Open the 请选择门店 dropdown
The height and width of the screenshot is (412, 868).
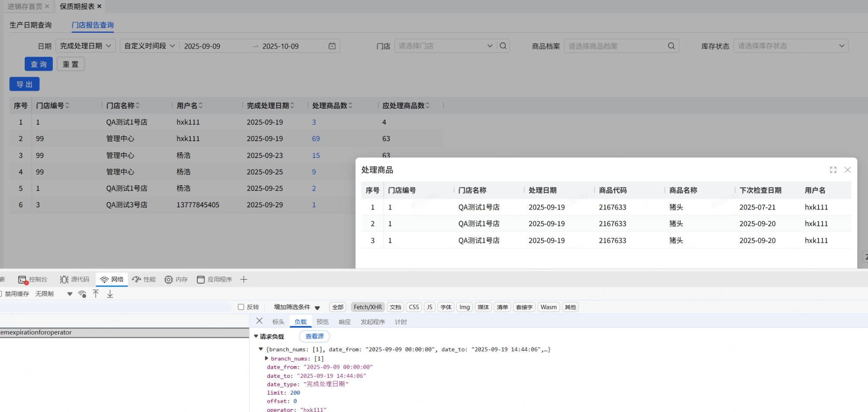click(x=446, y=46)
